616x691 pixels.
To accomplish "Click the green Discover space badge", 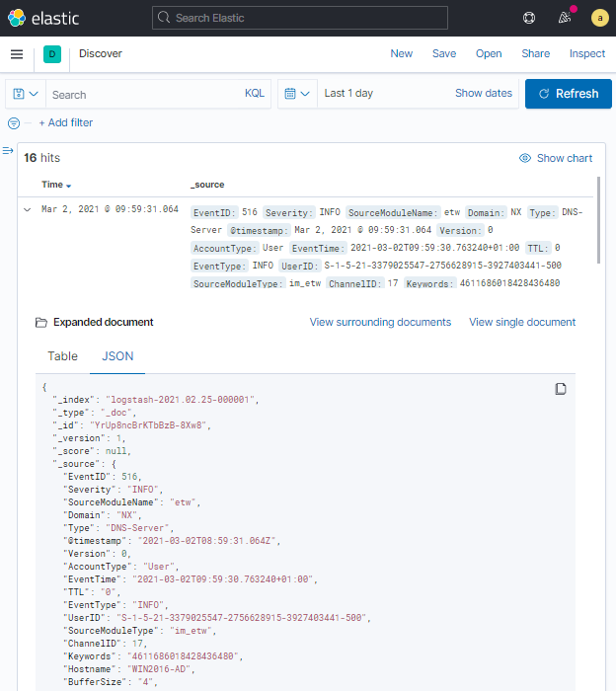I will [x=52, y=54].
